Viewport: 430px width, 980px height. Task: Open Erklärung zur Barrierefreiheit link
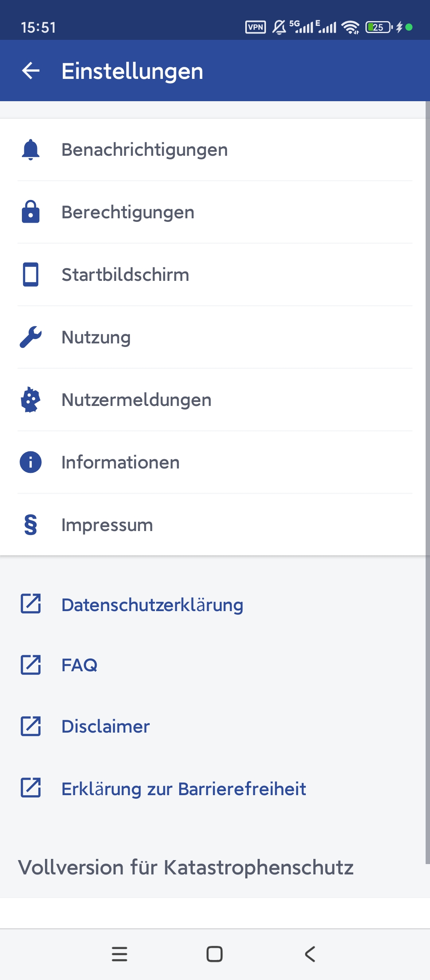[x=184, y=789]
